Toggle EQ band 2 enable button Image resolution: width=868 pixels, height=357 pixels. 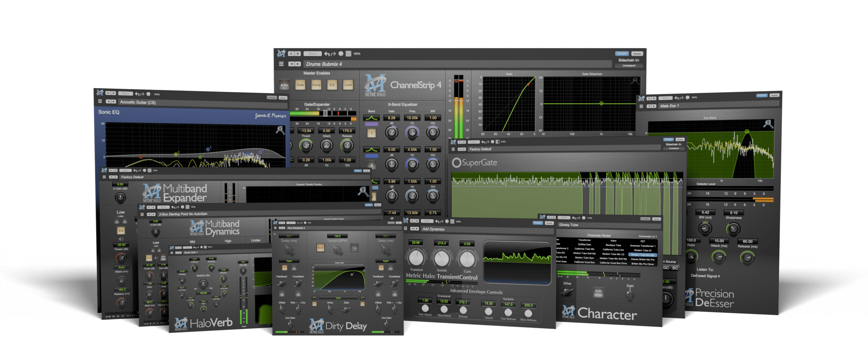click(x=371, y=165)
